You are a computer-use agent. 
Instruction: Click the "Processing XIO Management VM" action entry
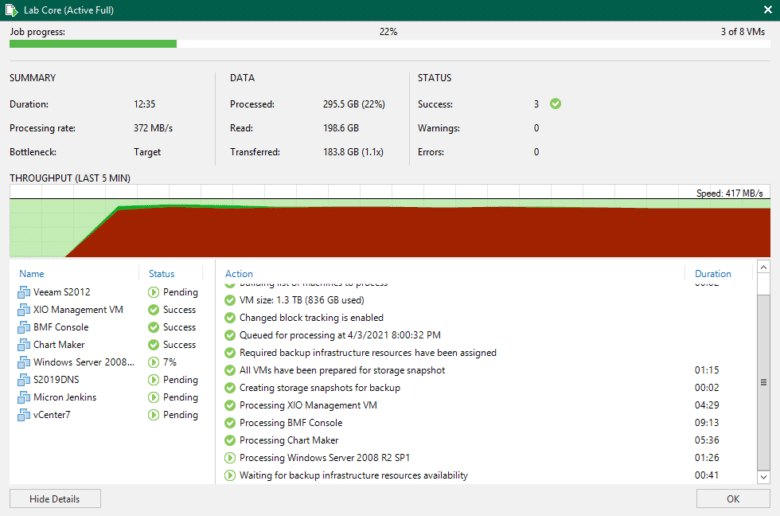(308, 405)
